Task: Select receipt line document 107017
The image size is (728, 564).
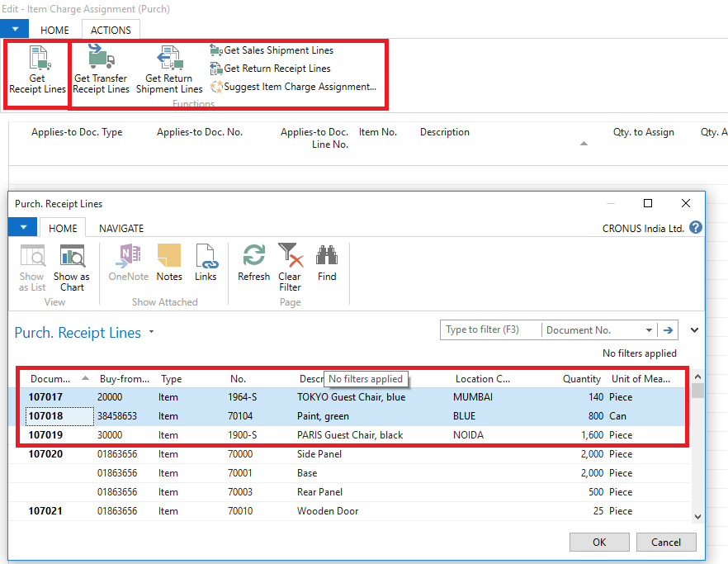Action: tap(45, 397)
